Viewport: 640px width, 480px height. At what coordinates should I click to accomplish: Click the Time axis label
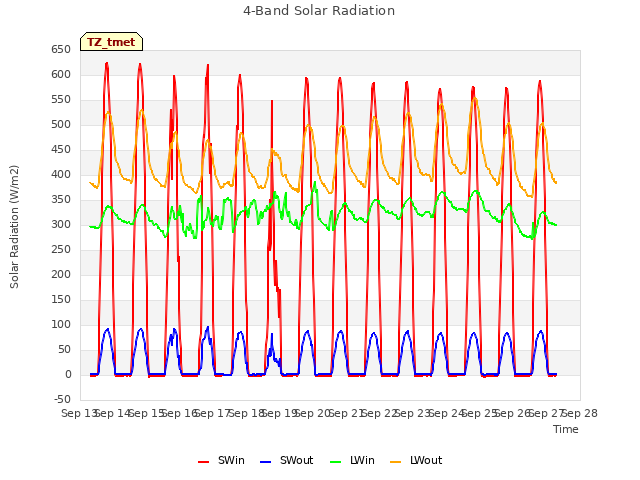pyautogui.click(x=566, y=429)
